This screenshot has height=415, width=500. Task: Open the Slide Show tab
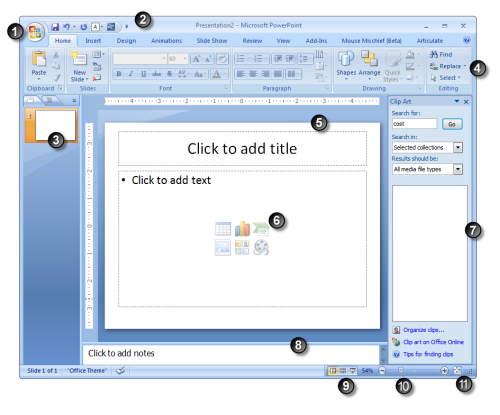pos(212,41)
